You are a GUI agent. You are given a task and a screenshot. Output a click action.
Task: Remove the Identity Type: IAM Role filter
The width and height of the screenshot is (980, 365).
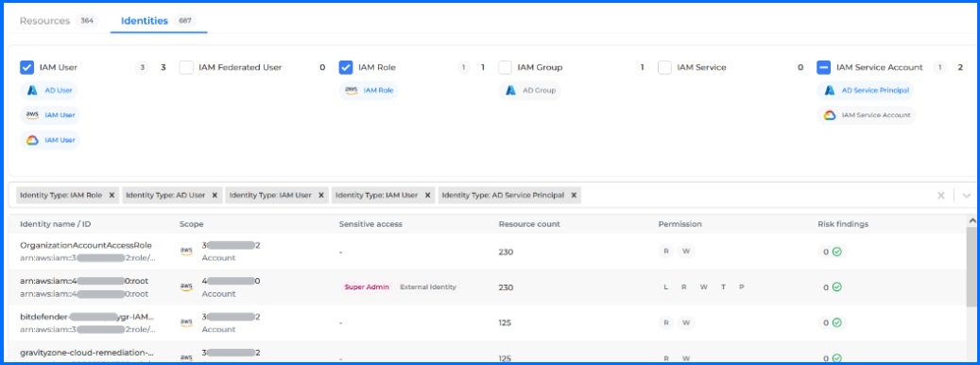pos(112,196)
